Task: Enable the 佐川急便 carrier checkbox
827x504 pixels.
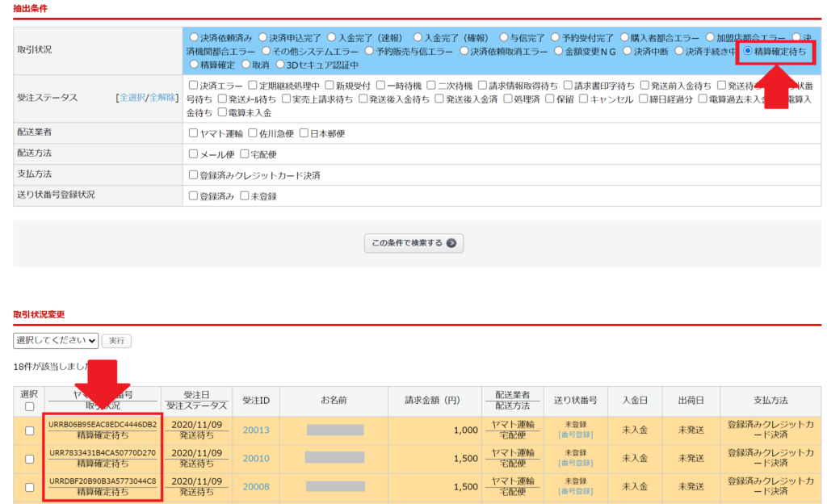Action: click(x=254, y=133)
